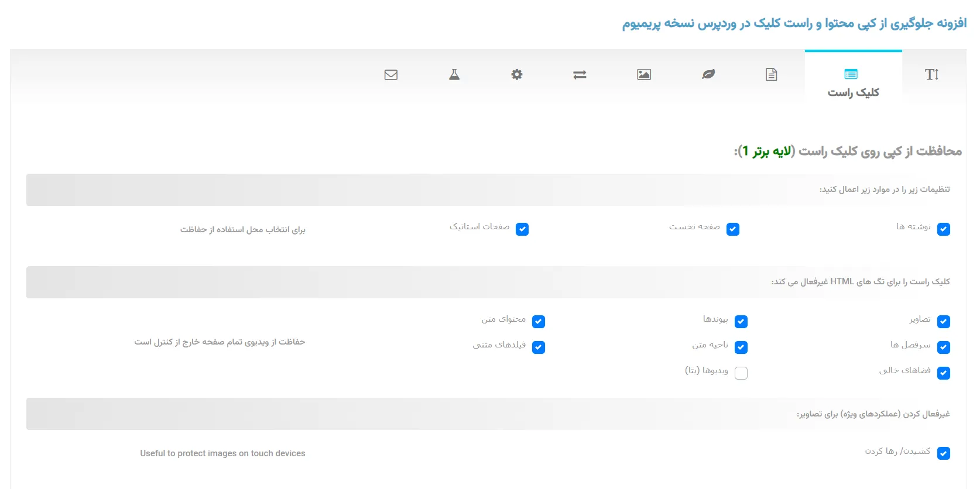Image resolution: width=980 pixels, height=489 pixels.
Task: Toggle the ناحیه متن checkbox
Action: coord(741,347)
